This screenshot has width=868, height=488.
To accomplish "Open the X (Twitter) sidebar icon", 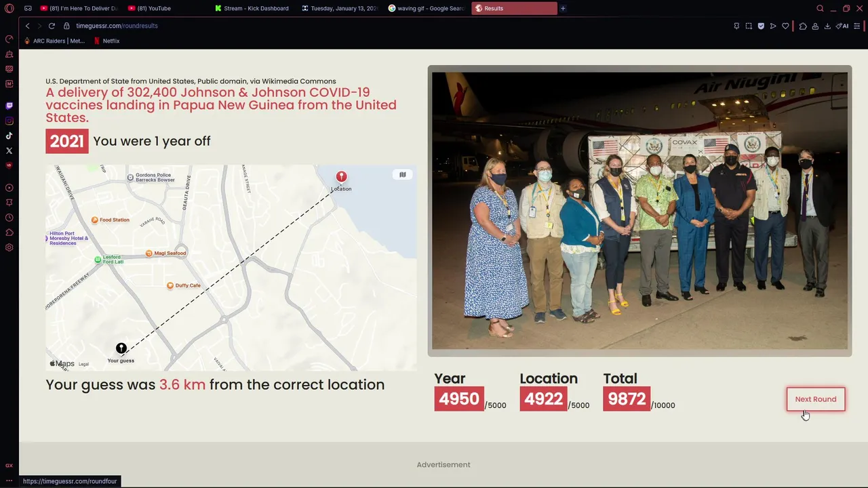I will point(9,150).
